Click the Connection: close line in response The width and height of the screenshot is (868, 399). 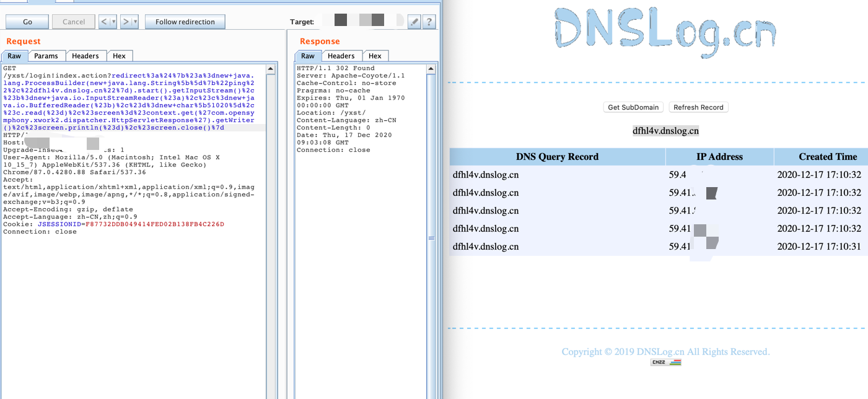coord(333,150)
